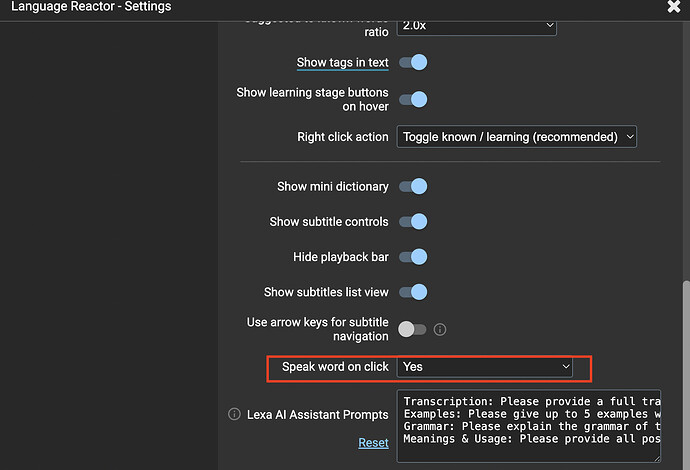Click the 'Show mini dictionary' label
This screenshot has width=690, height=470.
(x=333, y=187)
